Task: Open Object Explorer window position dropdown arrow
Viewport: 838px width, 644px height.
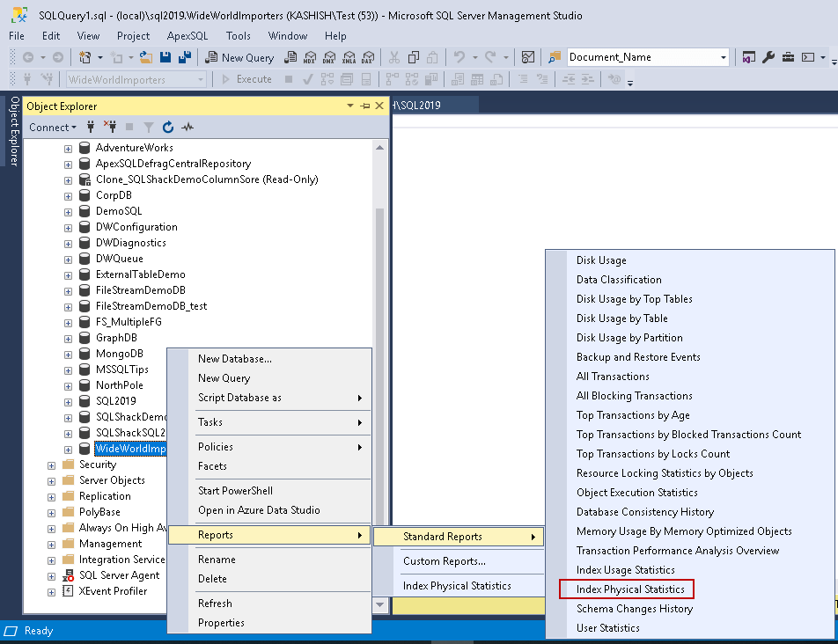Action: coord(350,106)
